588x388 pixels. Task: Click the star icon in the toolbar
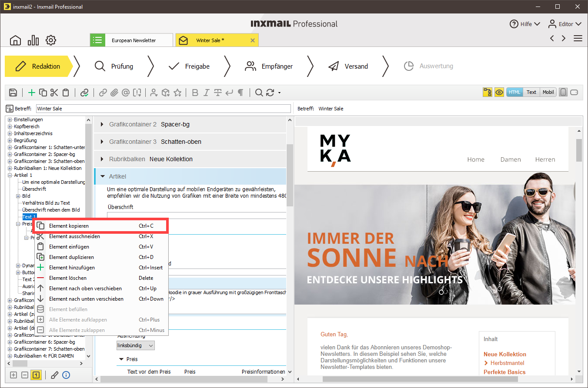pos(177,92)
